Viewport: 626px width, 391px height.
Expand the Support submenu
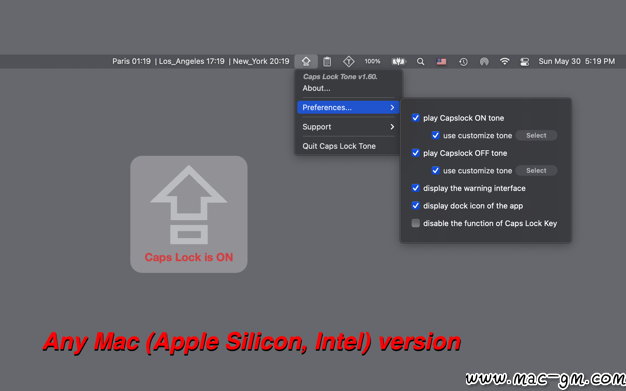[x=348, y=127]
